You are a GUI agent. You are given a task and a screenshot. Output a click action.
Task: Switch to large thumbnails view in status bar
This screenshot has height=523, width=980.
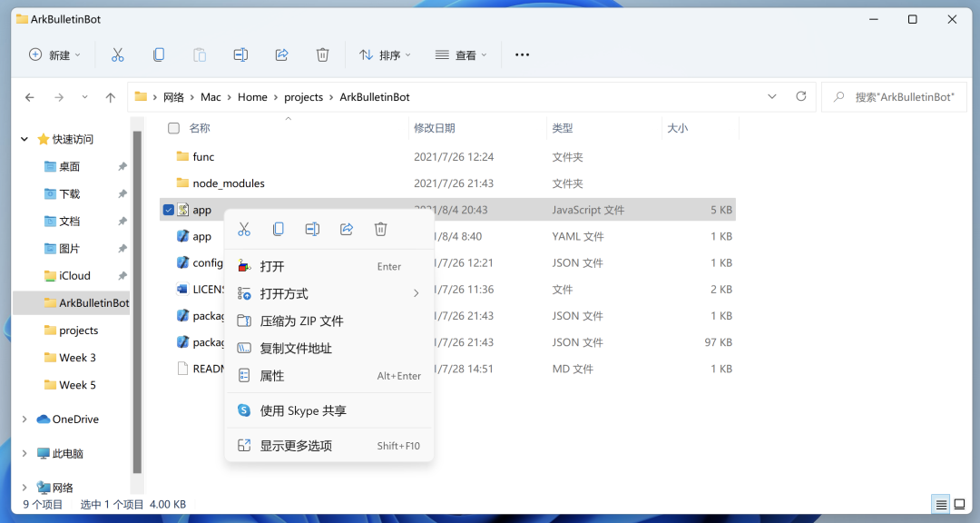[959, 504]
